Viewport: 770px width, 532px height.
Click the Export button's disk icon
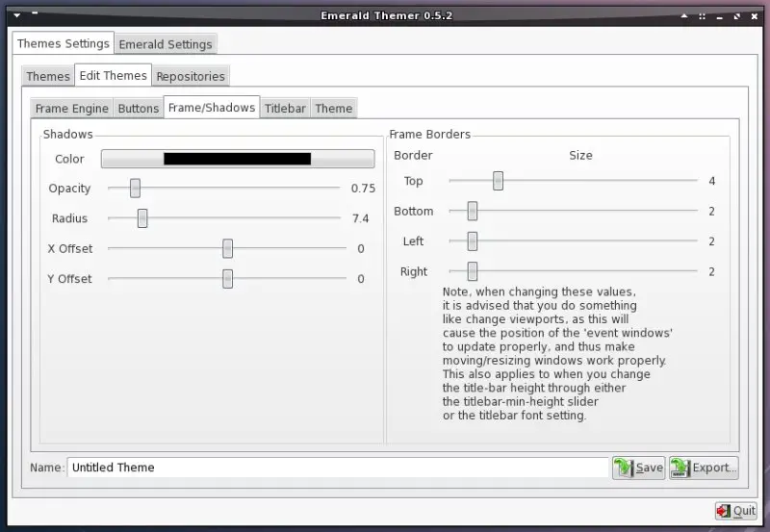tap(680, 468)
